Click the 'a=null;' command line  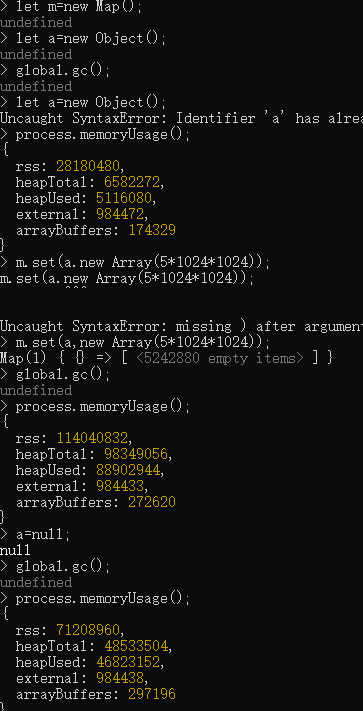pos(35,534)
